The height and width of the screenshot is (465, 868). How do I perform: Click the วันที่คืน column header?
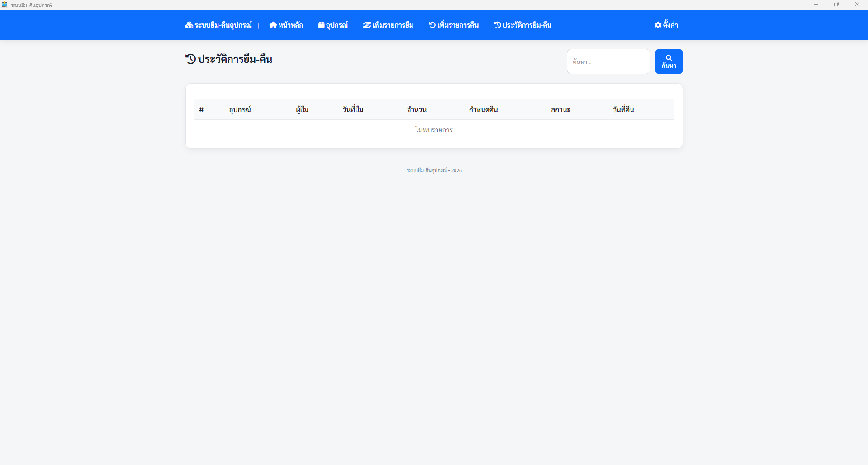tap(623, 110)
